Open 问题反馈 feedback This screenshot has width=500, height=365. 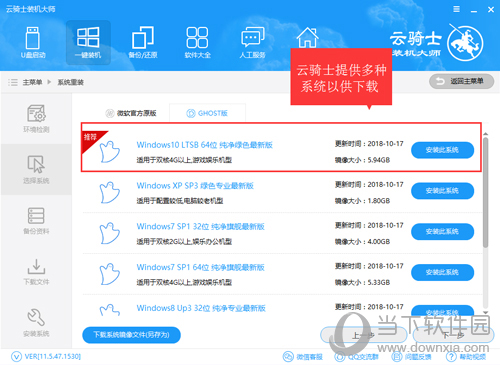click(411, 357)
